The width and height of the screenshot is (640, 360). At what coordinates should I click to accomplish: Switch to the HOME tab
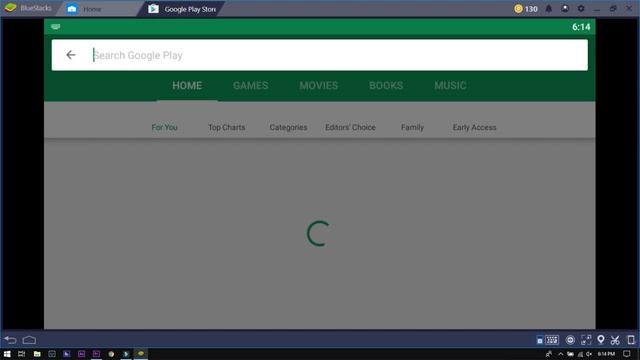pyautogui.click(x=187, y=86)
